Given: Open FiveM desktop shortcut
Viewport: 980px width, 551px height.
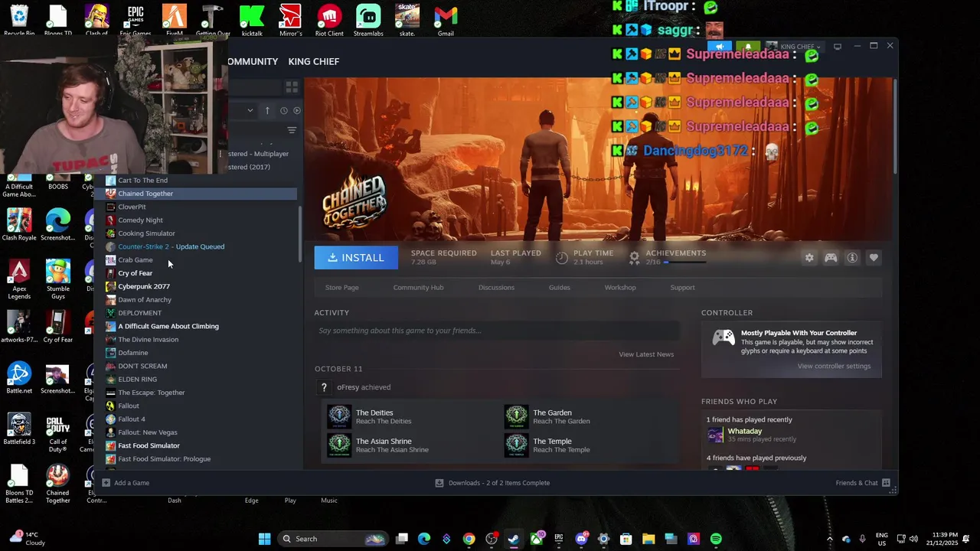Looking at the screenshot, I should 175,20.
